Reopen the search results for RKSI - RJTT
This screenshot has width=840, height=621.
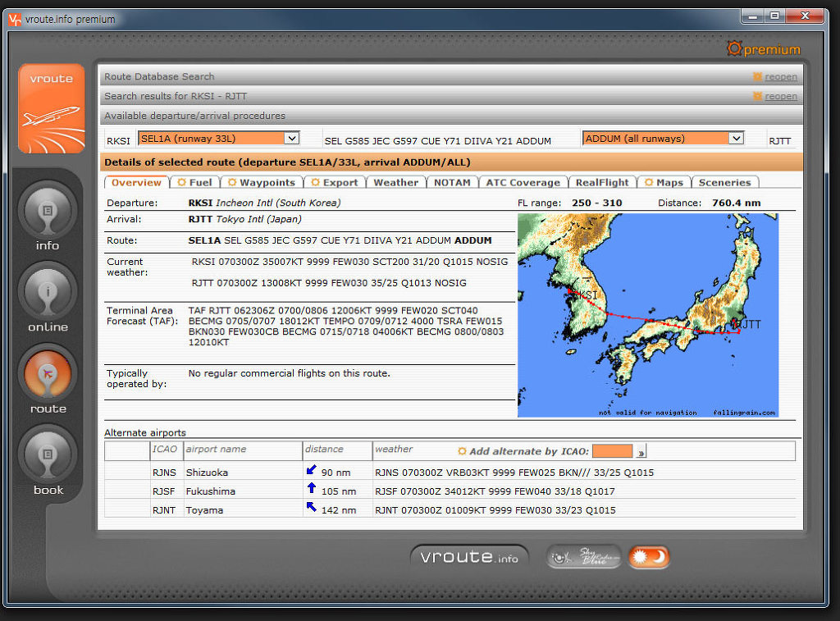click(x=780, y=97)
